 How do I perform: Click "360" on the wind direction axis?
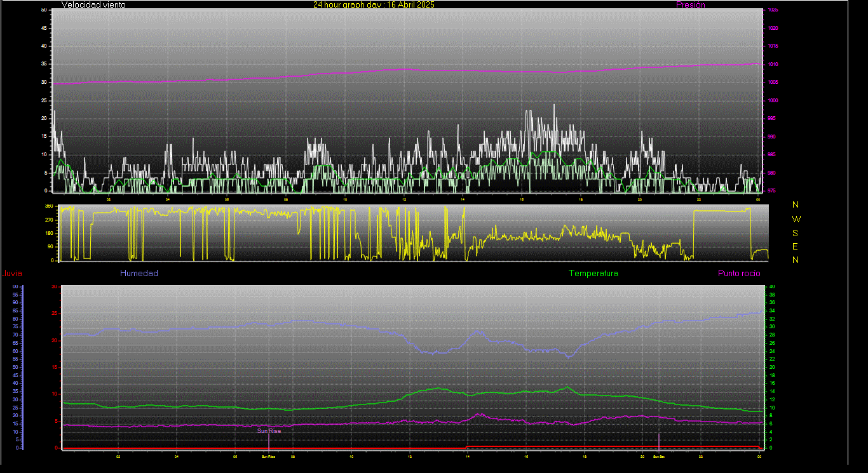click(49, 206)
